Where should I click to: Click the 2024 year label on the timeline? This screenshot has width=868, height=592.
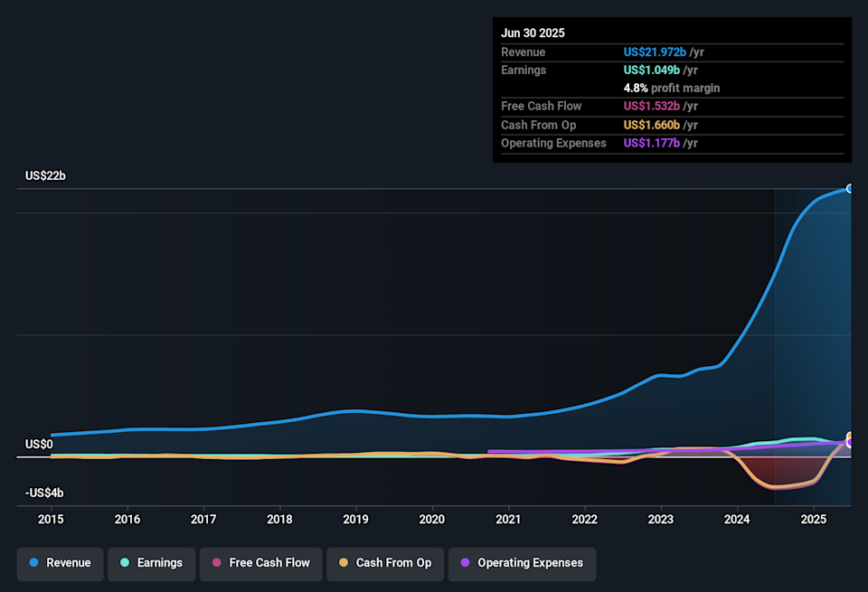click(737, 519)
